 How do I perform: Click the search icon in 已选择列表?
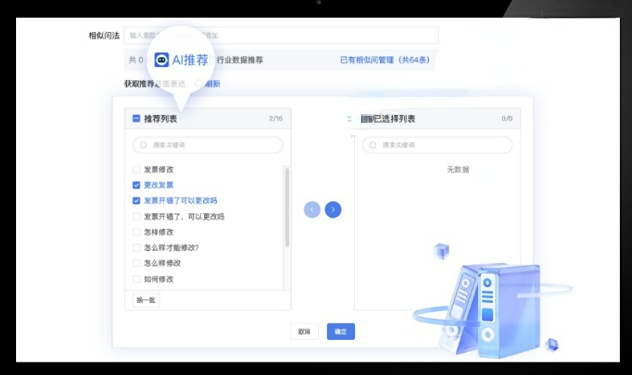(372, 145)
